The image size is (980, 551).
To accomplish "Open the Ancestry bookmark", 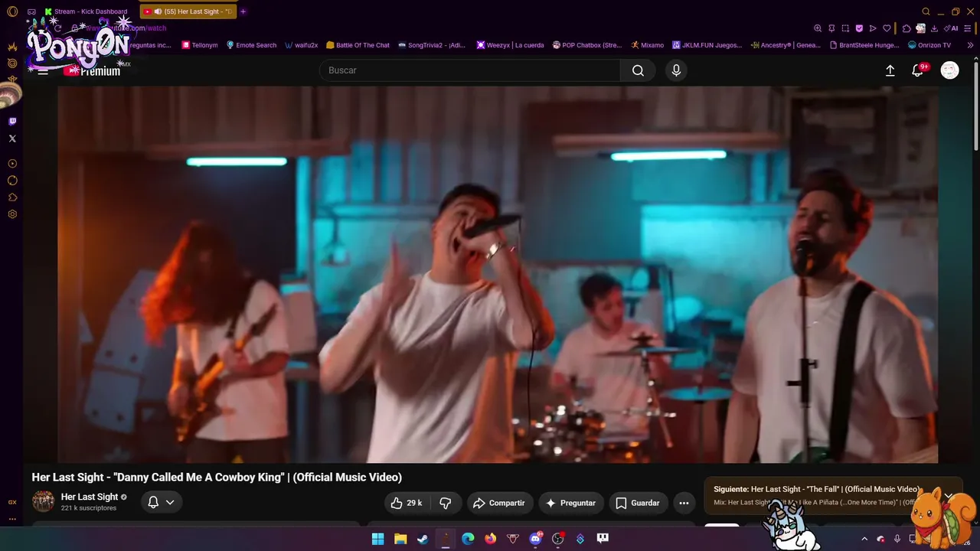I will [786, 45].
